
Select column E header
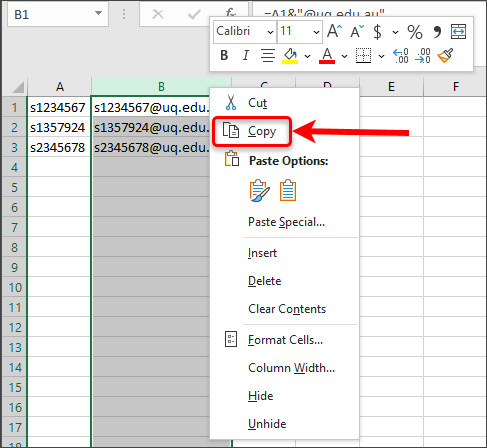pyautogui.click(x=391, y=87)
